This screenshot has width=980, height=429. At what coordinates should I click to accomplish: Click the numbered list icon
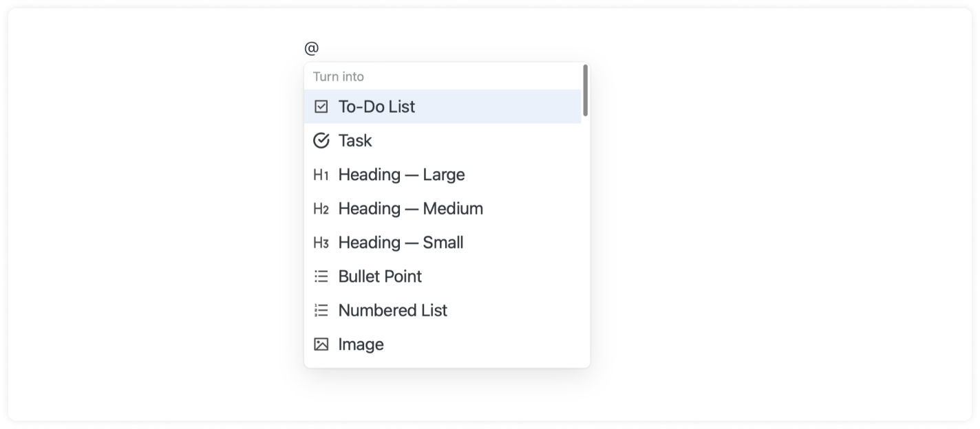click(321, 311)
